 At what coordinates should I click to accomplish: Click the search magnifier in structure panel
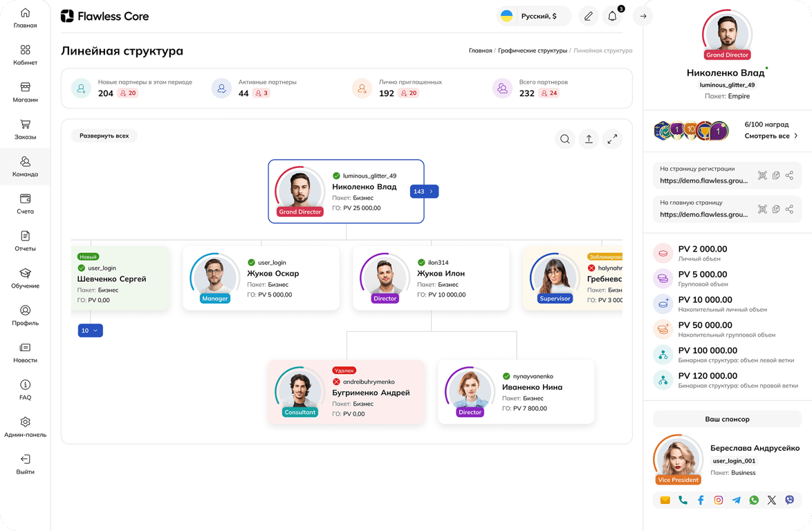(x=565, y=139)
